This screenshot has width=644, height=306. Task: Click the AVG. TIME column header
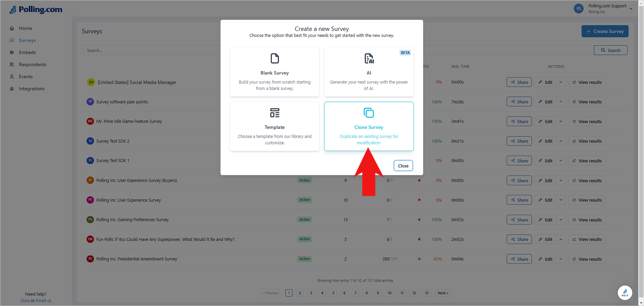(460, 66)
